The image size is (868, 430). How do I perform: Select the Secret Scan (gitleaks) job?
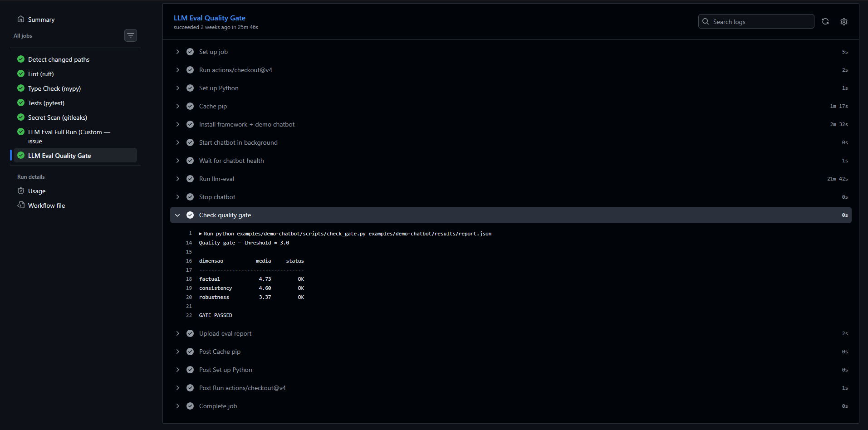click(x=58, y=117)
